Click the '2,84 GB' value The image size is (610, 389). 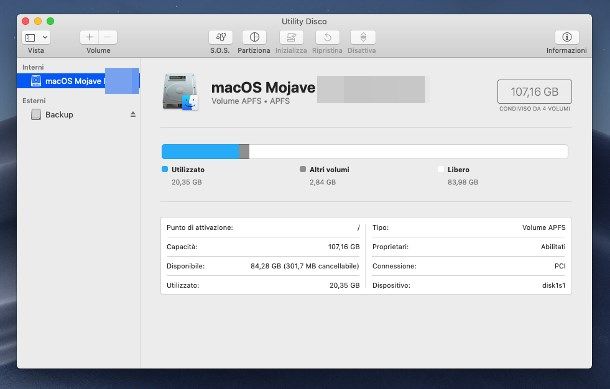(323, 182)
